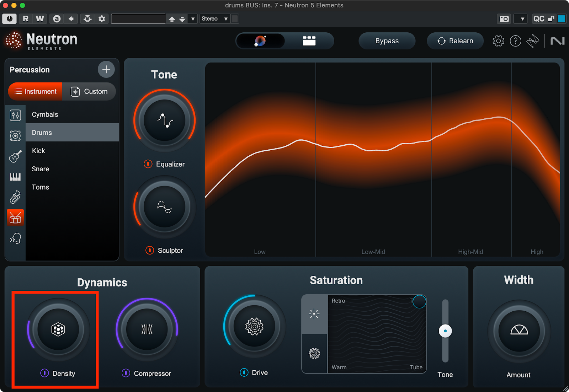Click the blue square indicator in toolbar
The width and height of the screenshot is (569, 392).
point(561,19)
